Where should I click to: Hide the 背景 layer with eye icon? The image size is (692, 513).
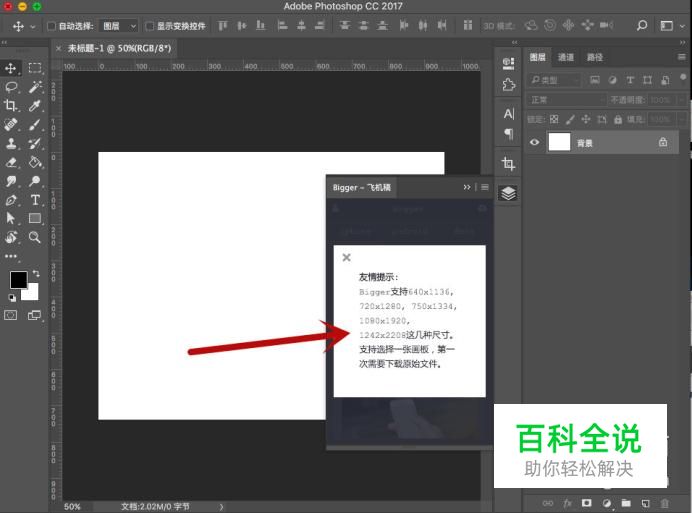pyautogui.click(x=534, y=142)
